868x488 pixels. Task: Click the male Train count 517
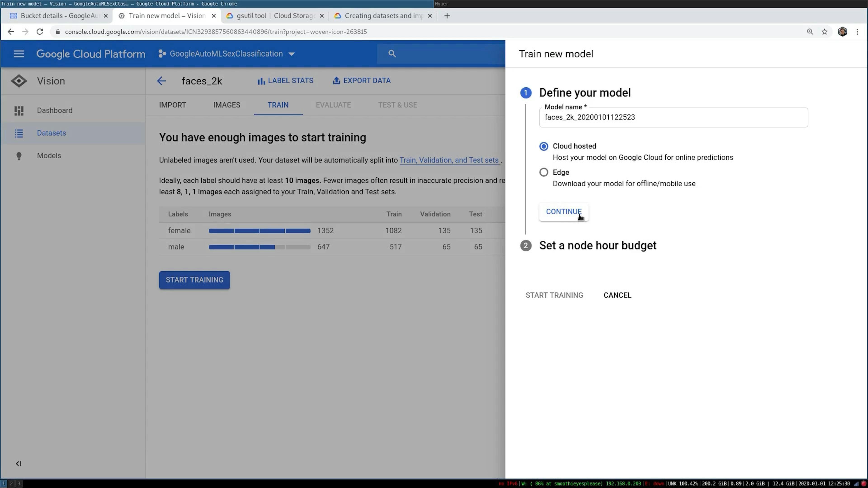tap(396, 247)
